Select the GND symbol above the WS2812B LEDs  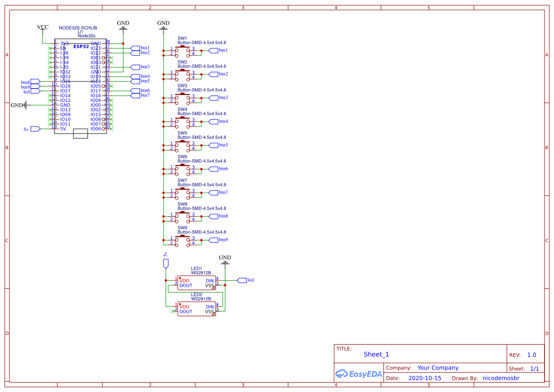pos(225,259)
